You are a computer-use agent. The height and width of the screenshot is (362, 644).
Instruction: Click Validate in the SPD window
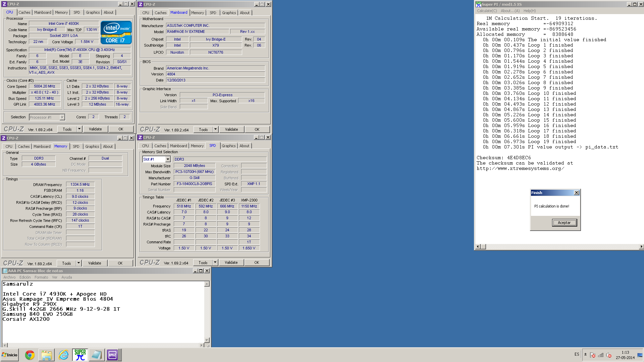(x=231, y=262)
